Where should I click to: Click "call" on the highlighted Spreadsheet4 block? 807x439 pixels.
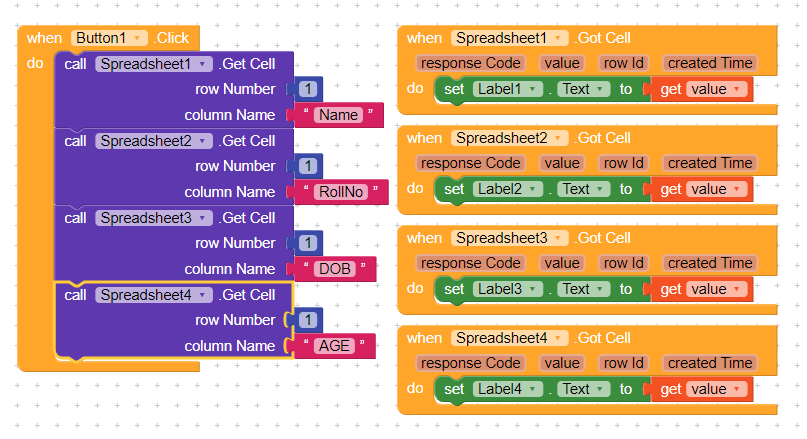click(x=75, y=295)
